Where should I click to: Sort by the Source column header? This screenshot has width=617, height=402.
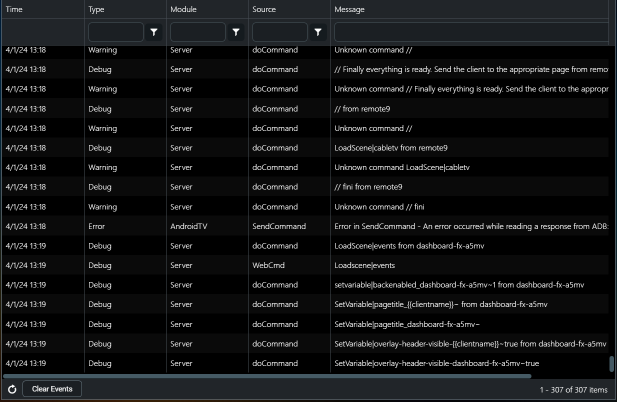(264, 9)
